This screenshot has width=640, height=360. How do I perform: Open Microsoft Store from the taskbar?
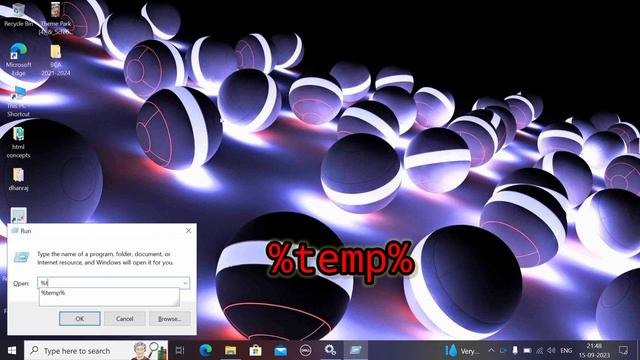(x=256, y=350)
